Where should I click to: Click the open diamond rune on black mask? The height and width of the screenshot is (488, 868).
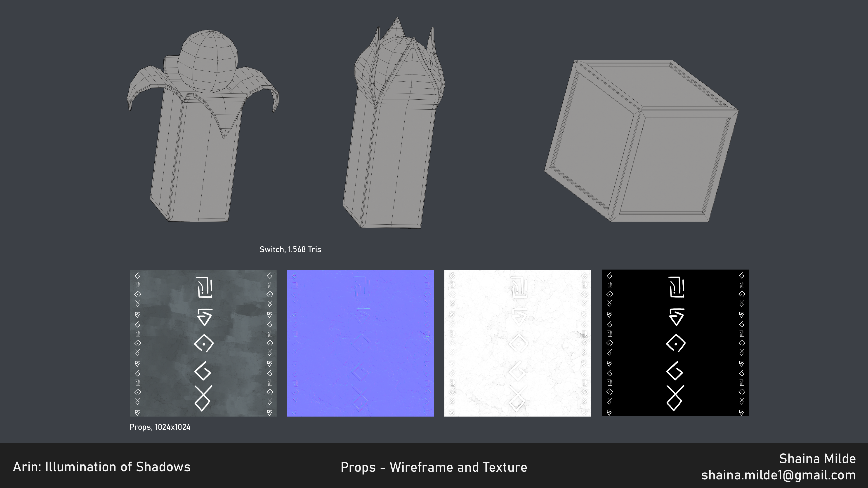(x=675, y=371)
